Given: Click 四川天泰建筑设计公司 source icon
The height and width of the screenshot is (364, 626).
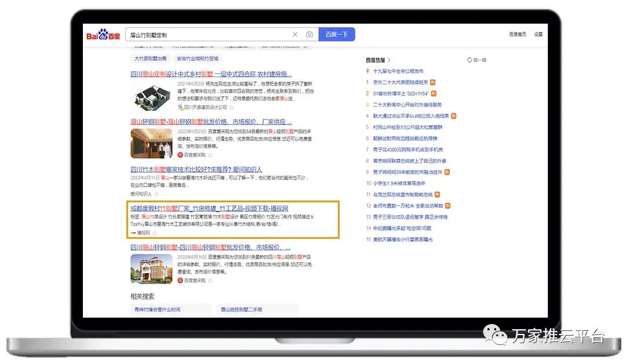Looking at the screenshot, I should click(x=180, y=107).
